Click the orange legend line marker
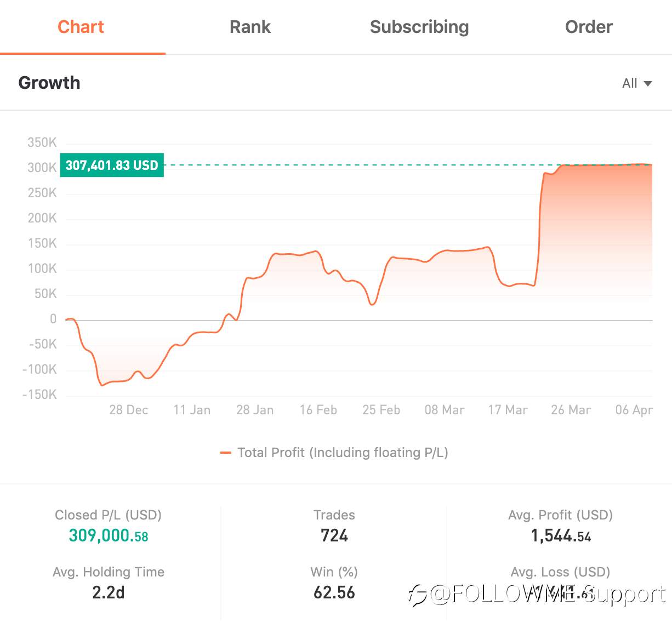The height and width of the screenshot is (628, 672). 225,453
